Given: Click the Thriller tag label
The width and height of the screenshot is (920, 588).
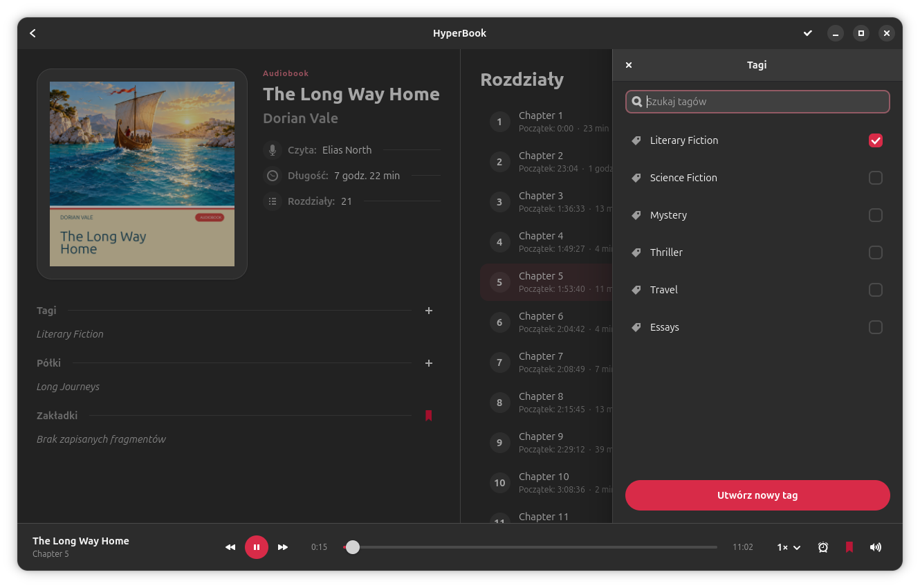Looking at the screenshot, I should tap(666, 252).
